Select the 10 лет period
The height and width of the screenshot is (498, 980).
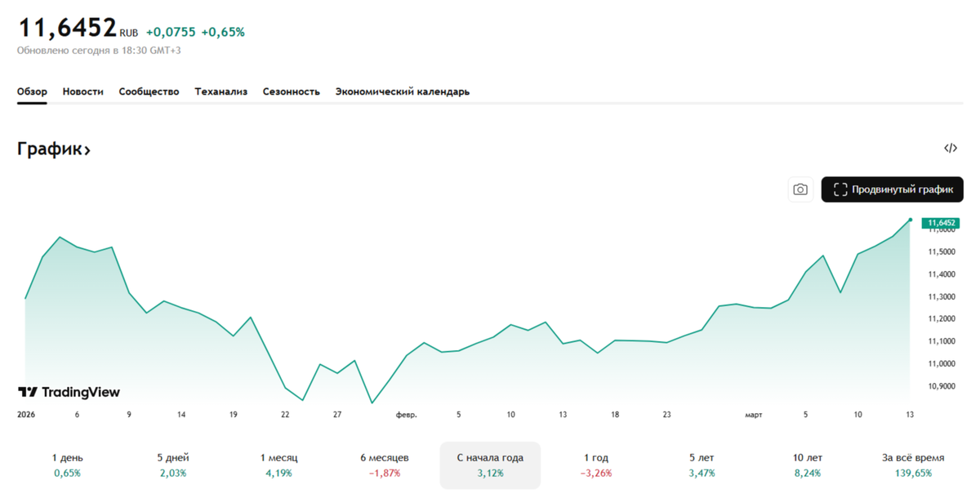[808, 465]
